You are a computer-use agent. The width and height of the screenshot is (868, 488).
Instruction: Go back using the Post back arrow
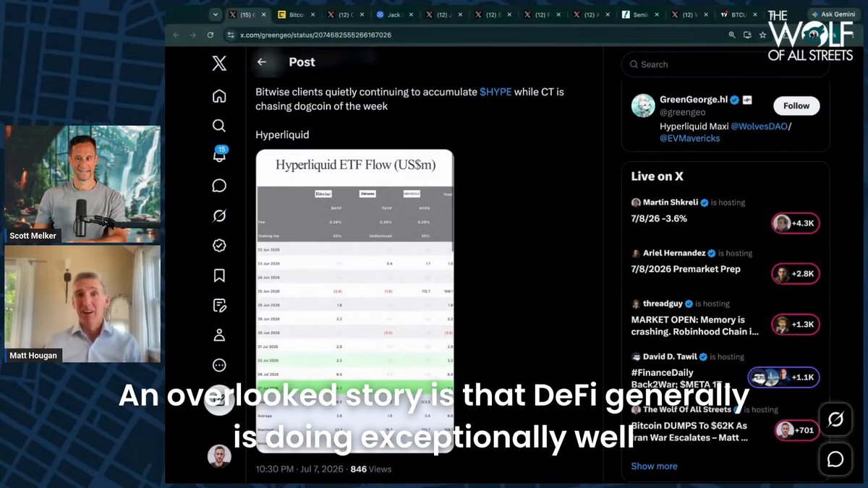coord(262,62)
